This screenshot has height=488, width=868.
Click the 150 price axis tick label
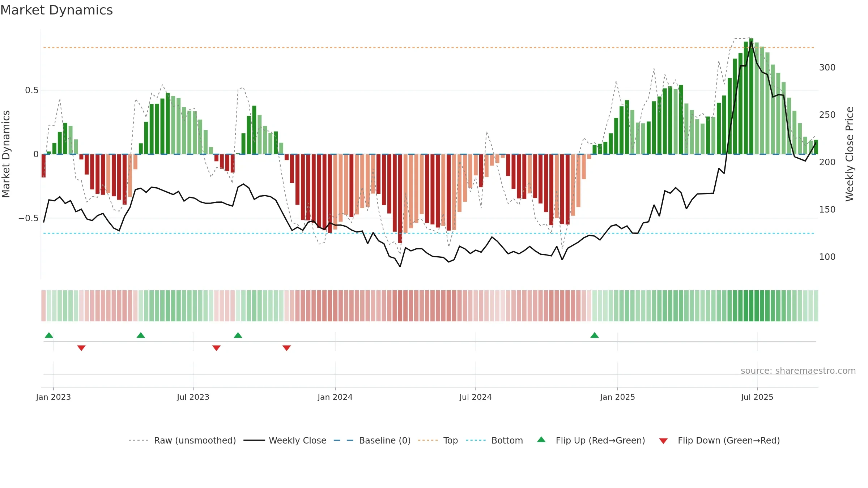click(827, 210)
